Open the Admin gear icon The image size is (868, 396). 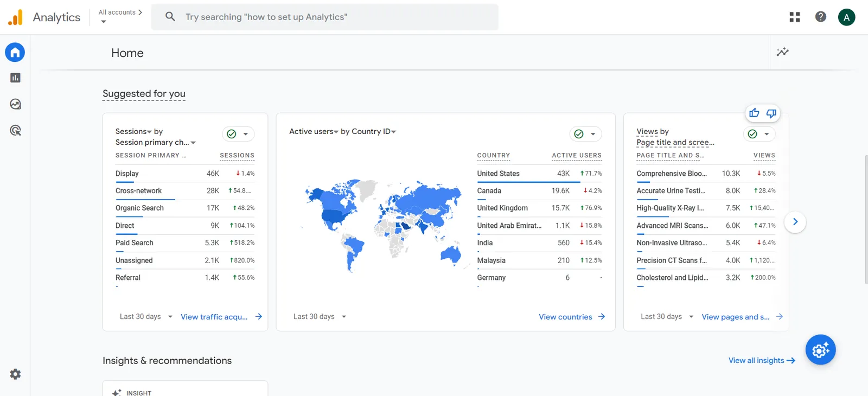tap(15, 374)
